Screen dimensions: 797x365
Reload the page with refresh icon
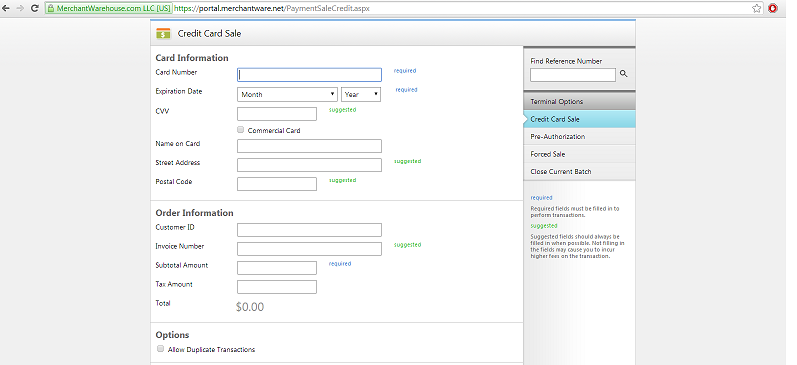coord(35,8)
